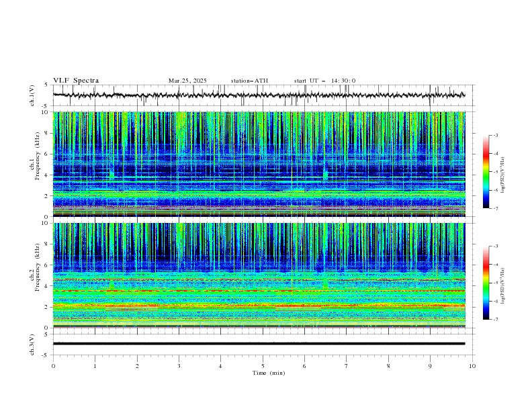Viewport: 532px width, 411px height.
Task: Click the "-5" tick on the ch.1(V) axis
Action: click(x=44, y=106)
